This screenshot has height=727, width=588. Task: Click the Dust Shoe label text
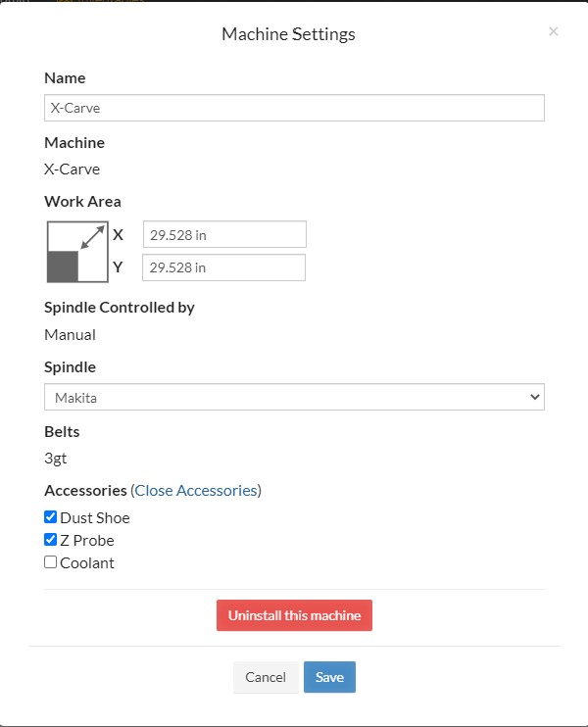coord(95,517)
